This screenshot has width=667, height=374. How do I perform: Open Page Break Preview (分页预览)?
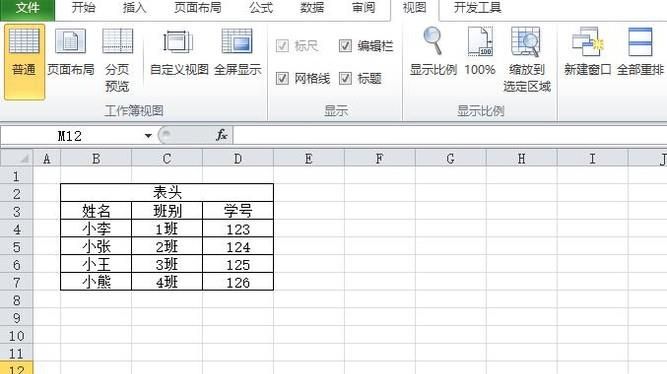pyautogui.click(x=117, y=60)
